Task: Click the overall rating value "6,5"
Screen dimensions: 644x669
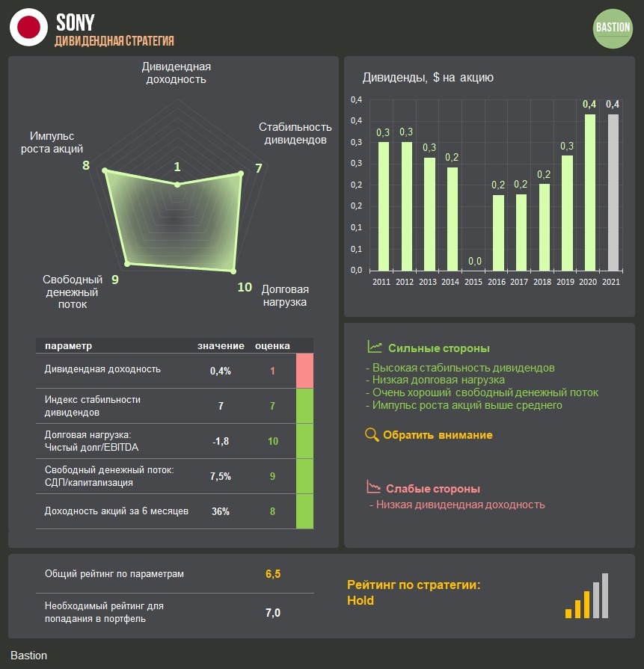Action: [273, 574]
